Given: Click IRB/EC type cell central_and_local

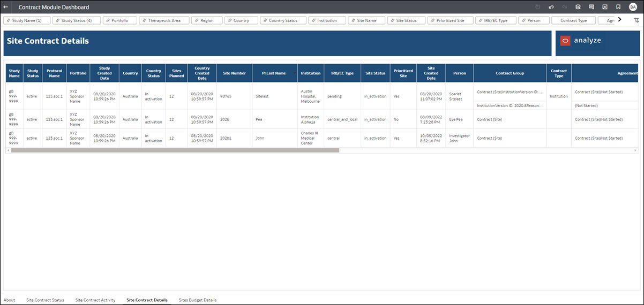Looking at the screenshot, I should [x=342, y=119].
